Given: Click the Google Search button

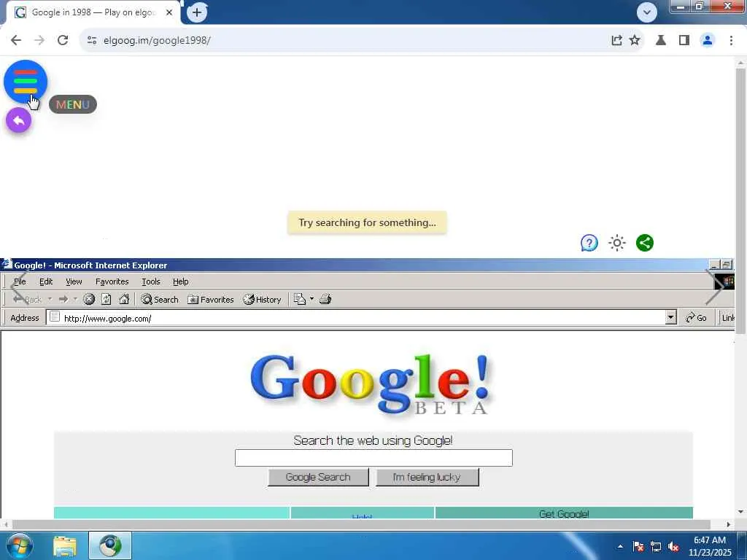Looking at the screenshot, I should 318,477.
